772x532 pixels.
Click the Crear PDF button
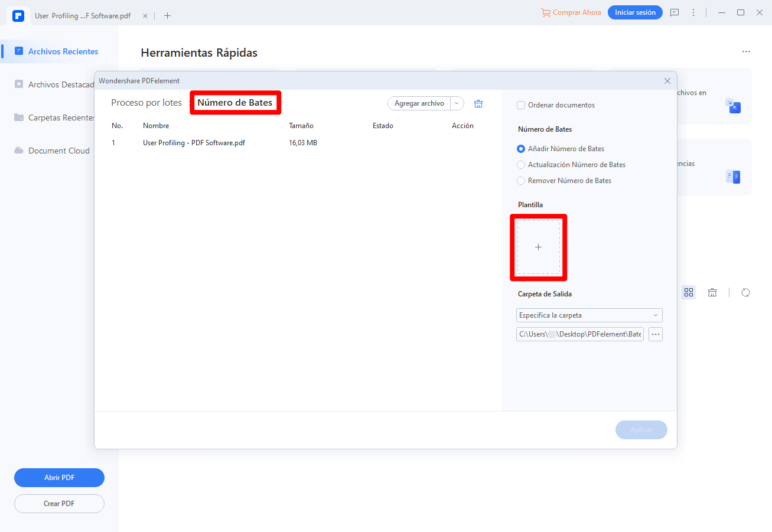(x=59, y=504)
